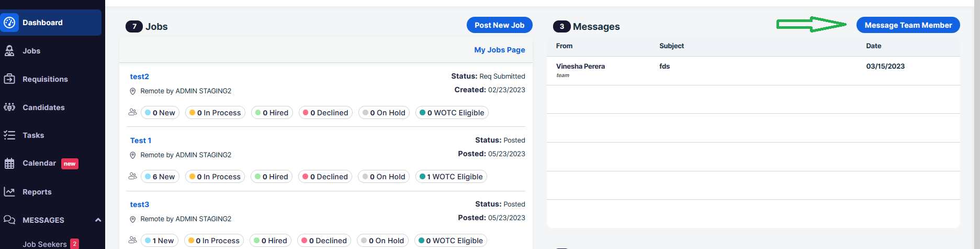Select the Reports chart icon
Viewport: 980px width, 249px height.
(9, 192)
